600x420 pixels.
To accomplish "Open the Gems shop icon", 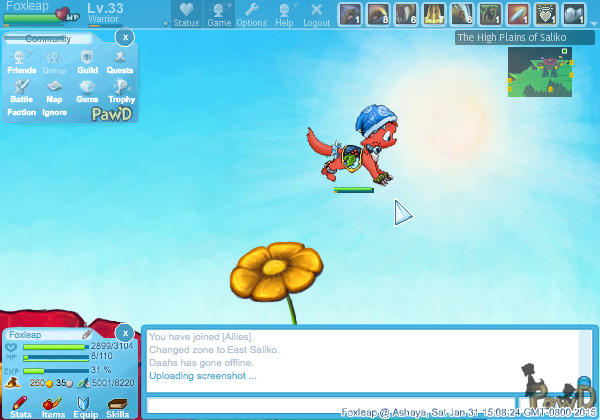I will point(87,91).
